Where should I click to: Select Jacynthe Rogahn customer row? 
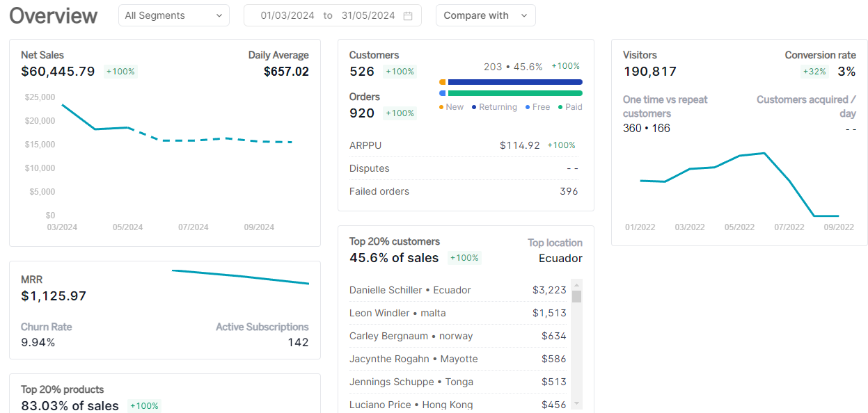458,359
